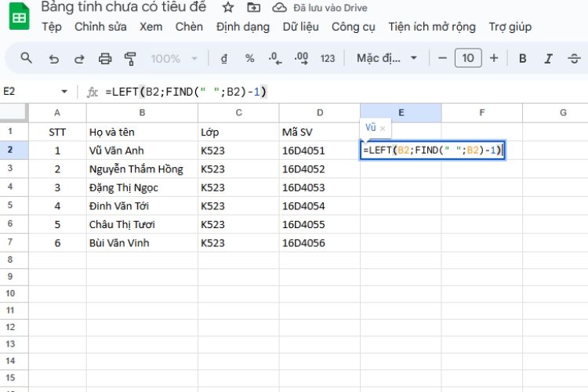Image resolution: width=588 pixels, height=392 pixels.
Task: Click into the formula bar text
Action: coord(187,92)
